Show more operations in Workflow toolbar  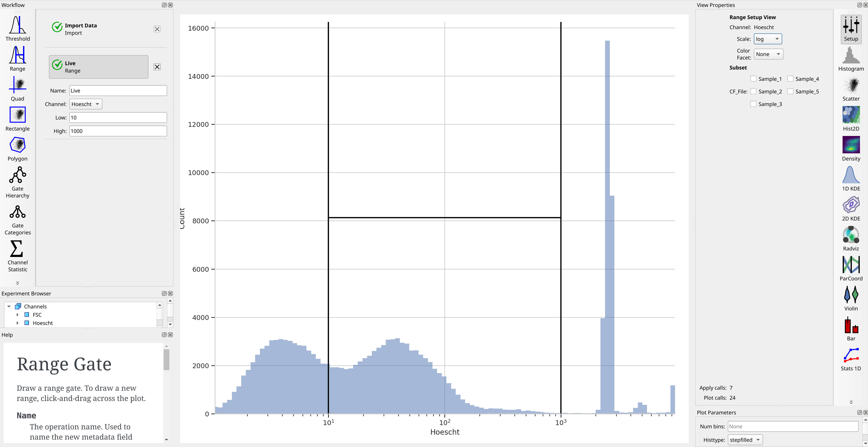[x=18, y=283]
